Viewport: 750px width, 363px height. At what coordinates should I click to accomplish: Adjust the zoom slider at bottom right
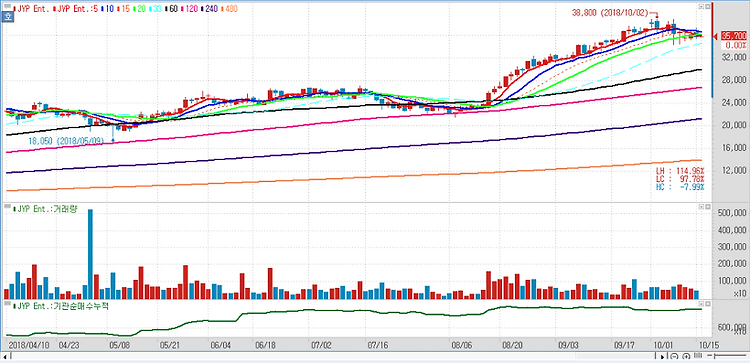point(727,356)
